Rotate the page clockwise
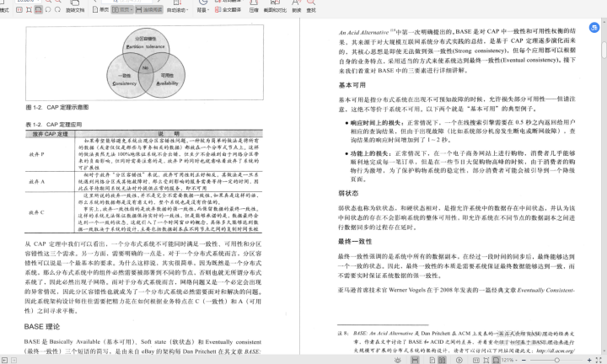 tap(57, 9)
